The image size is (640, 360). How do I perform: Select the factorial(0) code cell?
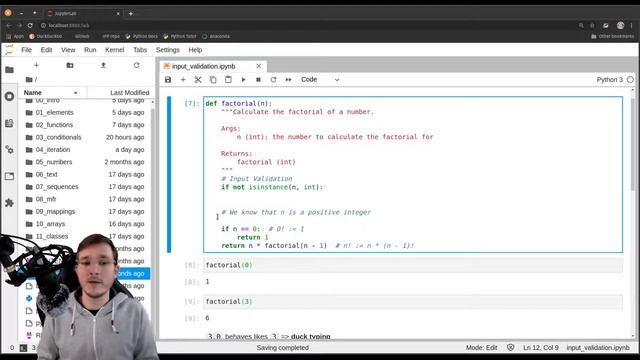pyautogui.click(x=413, y=265)
